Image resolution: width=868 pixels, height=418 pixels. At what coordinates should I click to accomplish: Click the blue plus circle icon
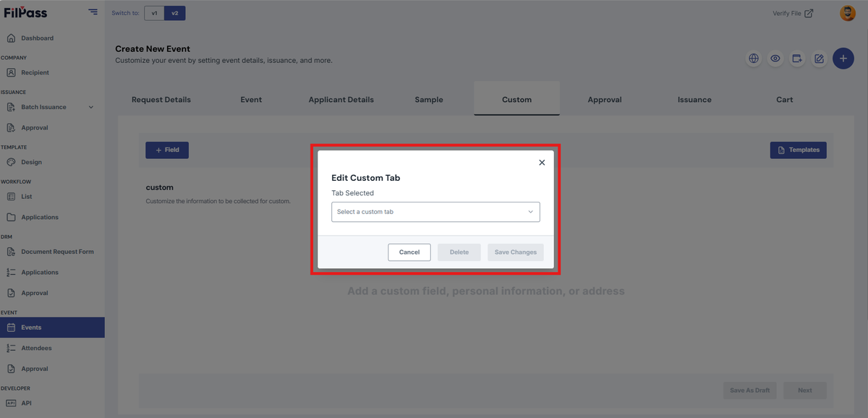coord(843,59)
